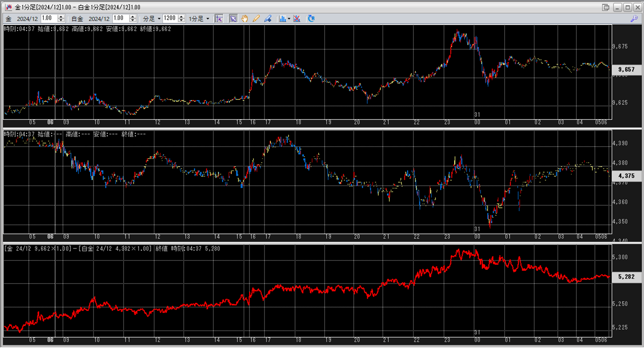Click the chart indicator bar icon
The height and width of the screenshot is (348, 644).
click(282, 19)
